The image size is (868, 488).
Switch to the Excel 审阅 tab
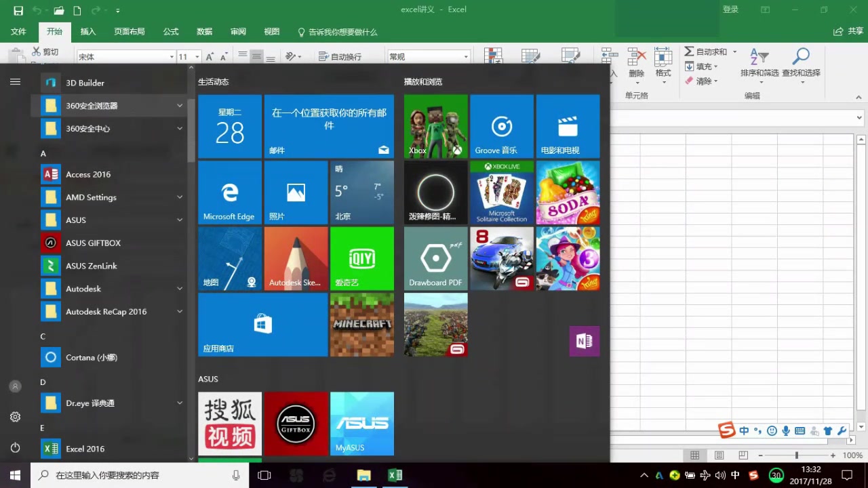(238, 32)
